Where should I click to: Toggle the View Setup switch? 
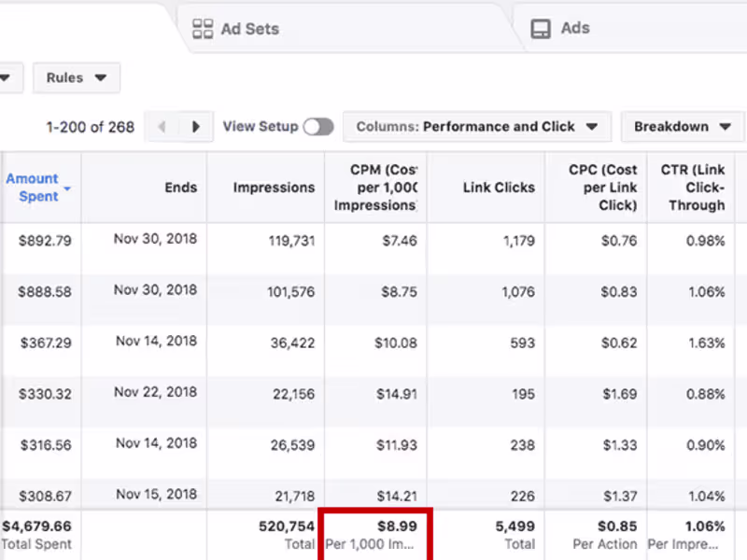click(x=317, y=127)
